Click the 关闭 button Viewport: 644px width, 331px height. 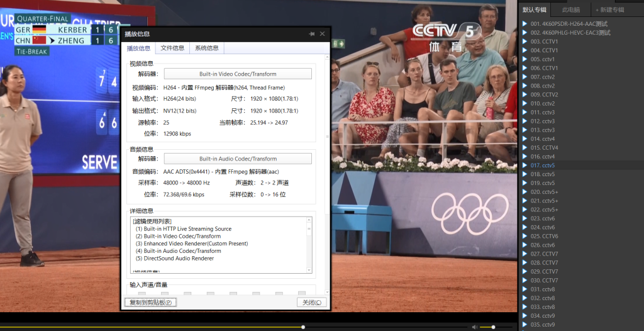click(312, 302)
